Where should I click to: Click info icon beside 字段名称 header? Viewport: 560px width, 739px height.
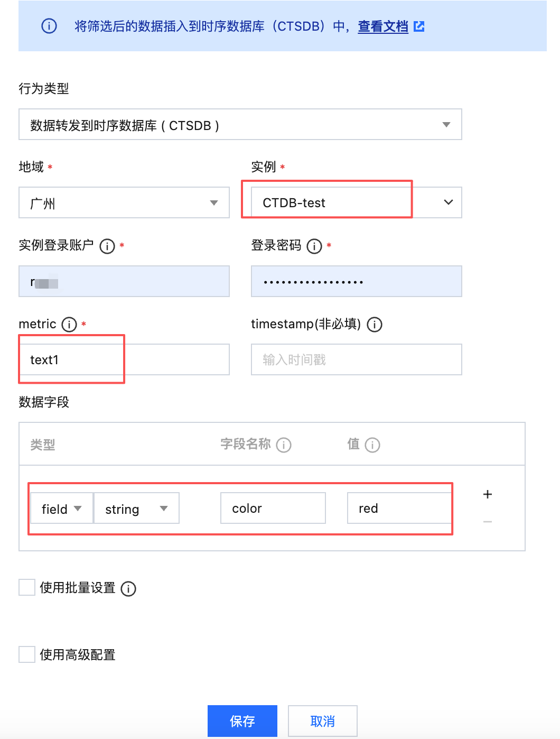pyautogui.click(x=284, y=445)
